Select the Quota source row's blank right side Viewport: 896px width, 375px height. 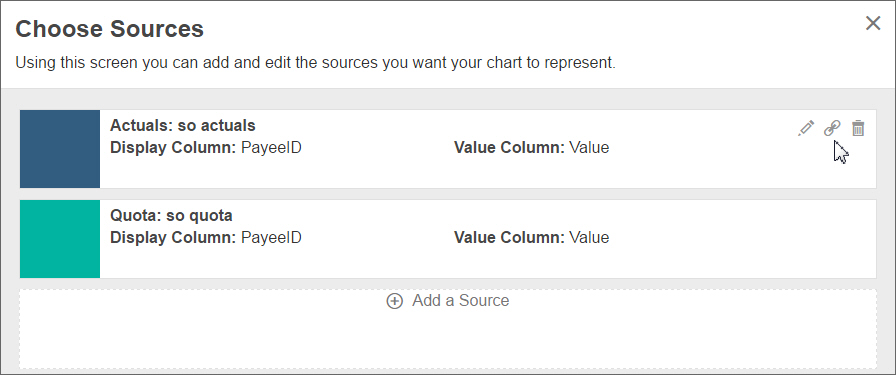[743, 239]
